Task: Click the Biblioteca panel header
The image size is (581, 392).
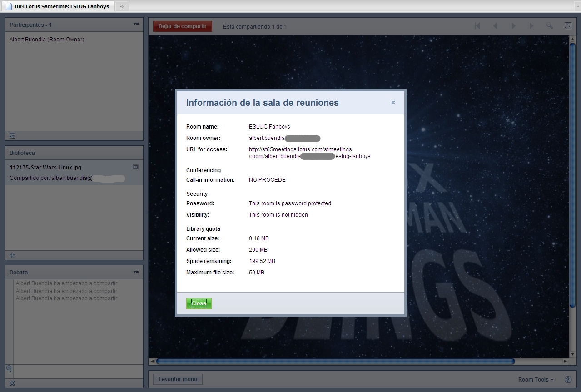Action: tap(74, 153)
